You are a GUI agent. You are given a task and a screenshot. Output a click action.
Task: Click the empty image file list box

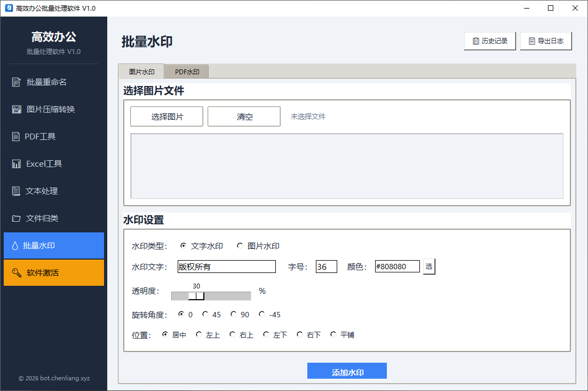[347, 166]
